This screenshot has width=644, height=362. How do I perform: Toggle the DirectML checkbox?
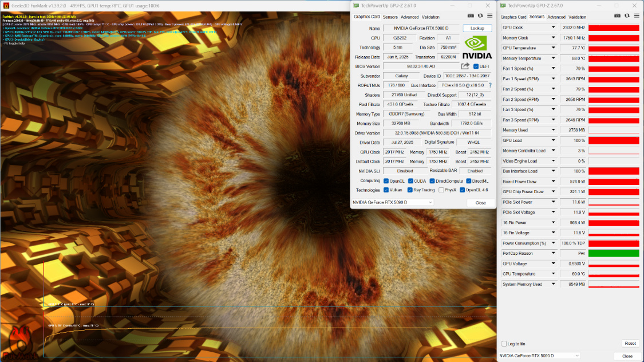[469, 181]
